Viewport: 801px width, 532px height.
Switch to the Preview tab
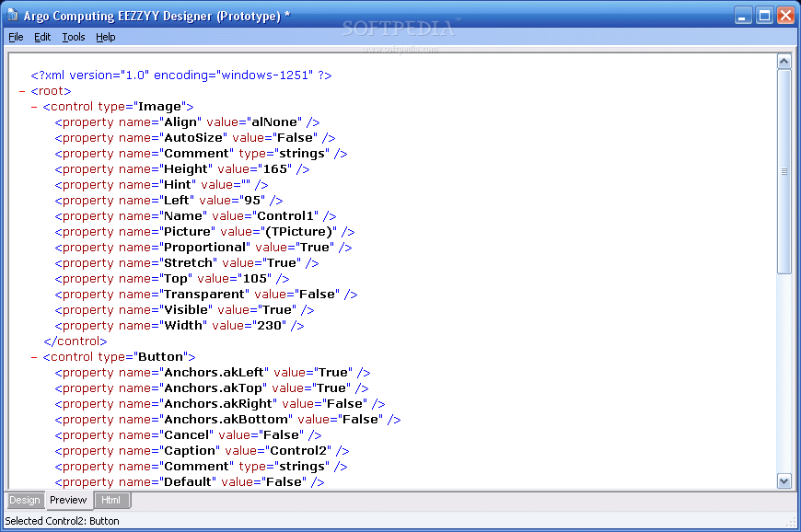(x=68, y=500)
